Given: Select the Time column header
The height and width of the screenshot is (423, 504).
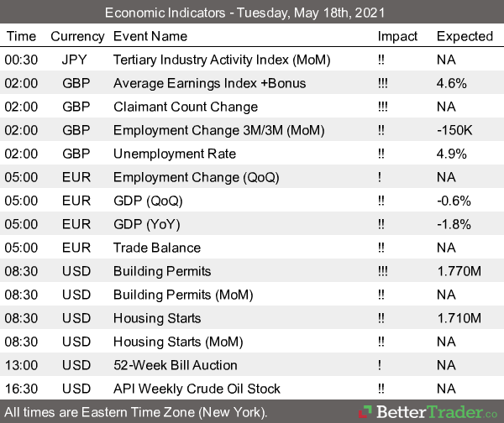Looking at the screenshot, I should point(21,36).
